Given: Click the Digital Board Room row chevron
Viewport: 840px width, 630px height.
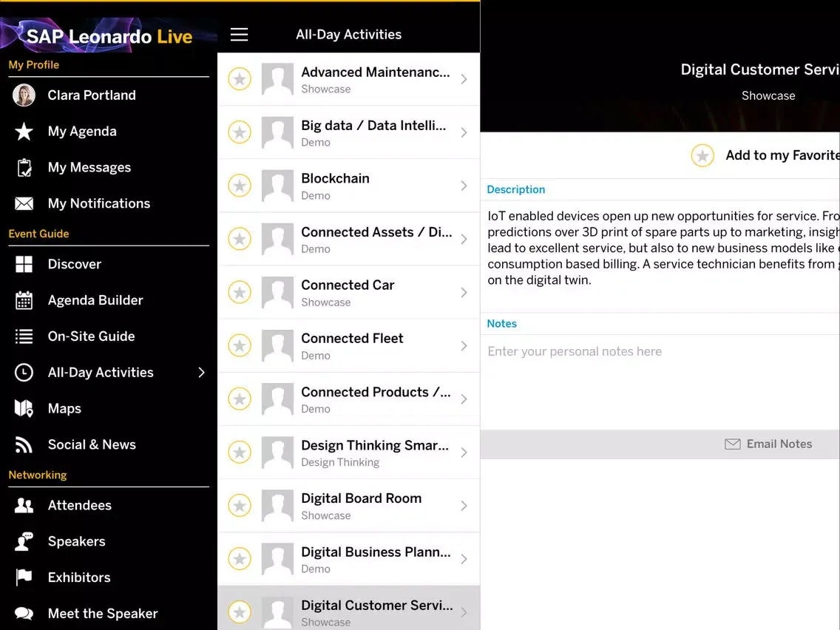Looking at the screenshot, I should (x=464, y=506).
